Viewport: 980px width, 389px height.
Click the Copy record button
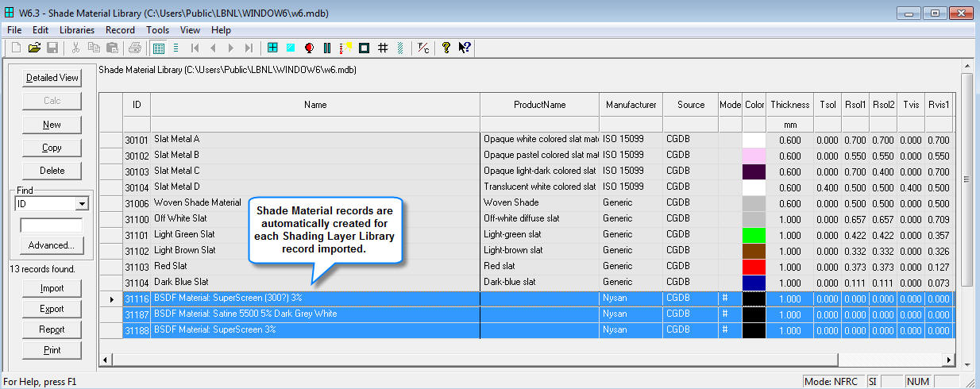tap(52, 148)
